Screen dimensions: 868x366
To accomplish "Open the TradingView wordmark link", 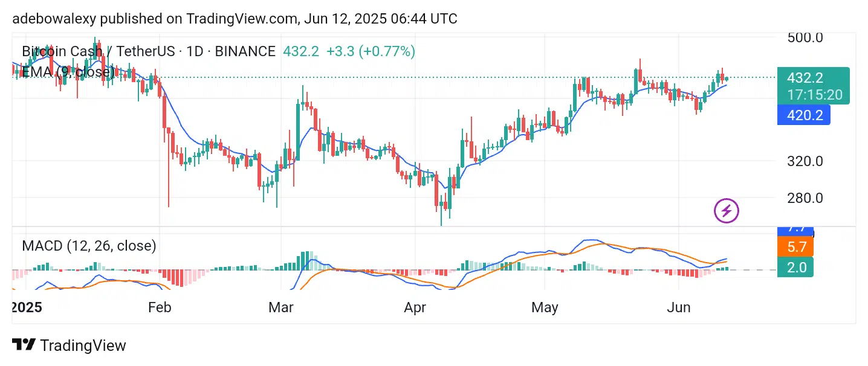I will pos(83,345).
